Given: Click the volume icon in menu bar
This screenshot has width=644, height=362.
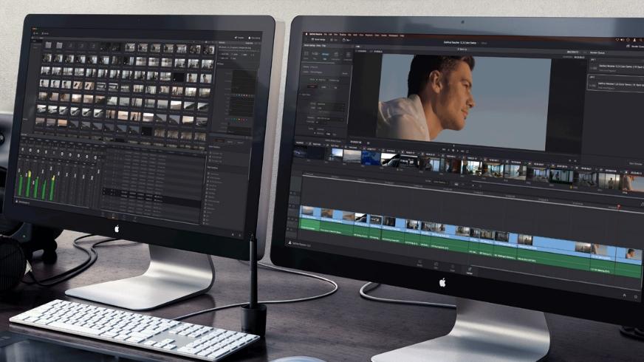Looking at the screenshot, I should (x=623, y=39).
